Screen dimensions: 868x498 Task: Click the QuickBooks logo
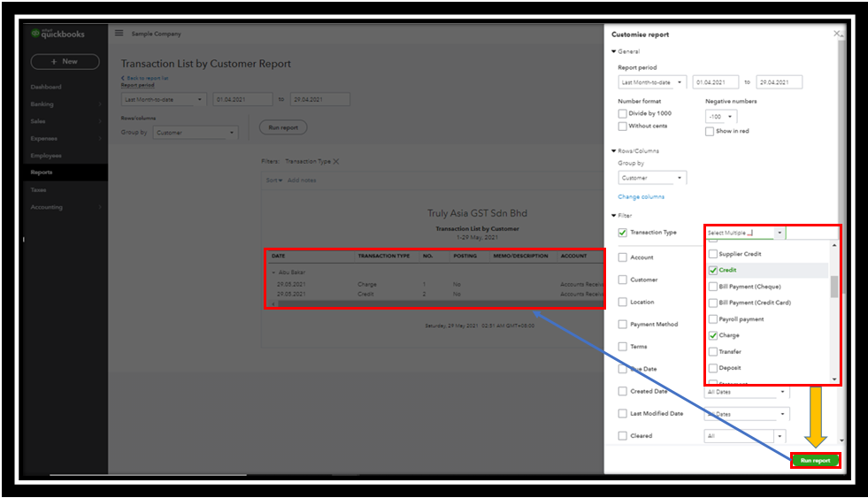tap(58, 34)
